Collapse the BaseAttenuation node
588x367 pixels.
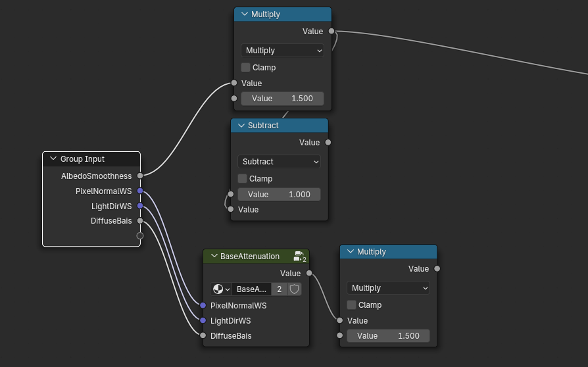click(x=213, y=257)
